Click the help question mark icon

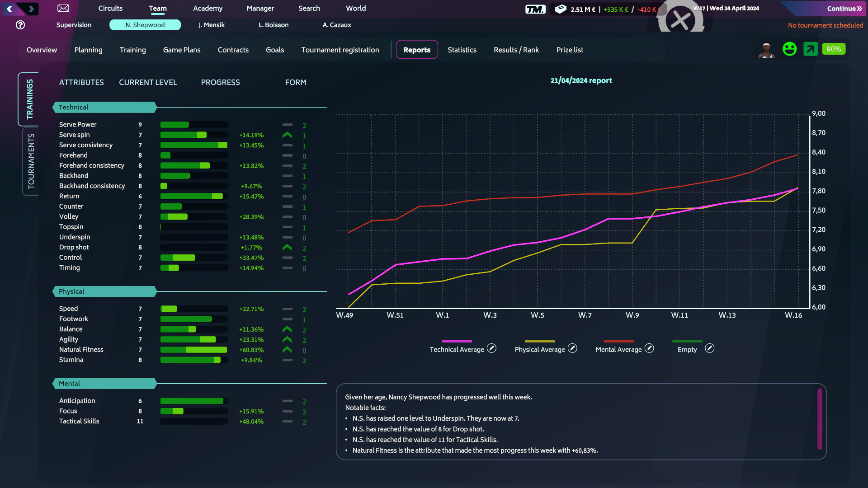click(x=20, y=25)
